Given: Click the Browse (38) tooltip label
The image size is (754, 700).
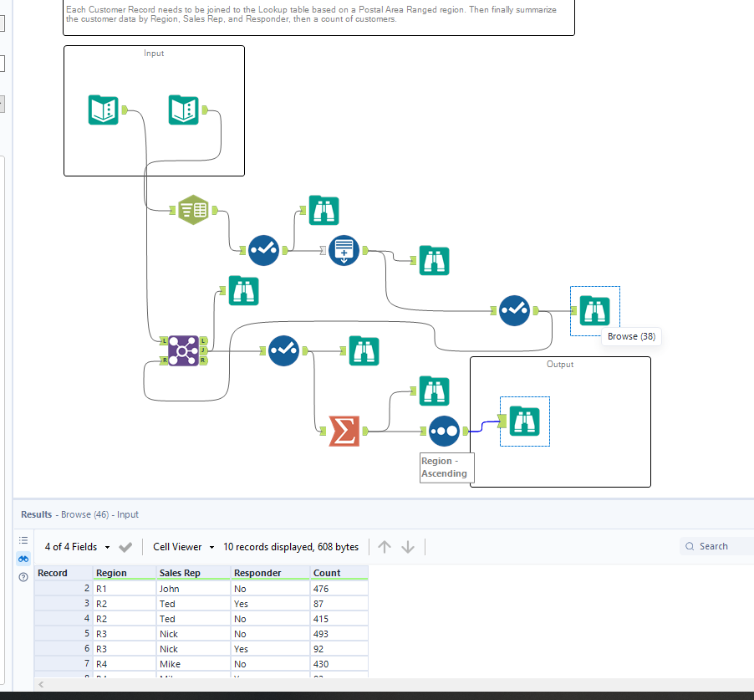Looking at the screenshot, I should [631, 336].
